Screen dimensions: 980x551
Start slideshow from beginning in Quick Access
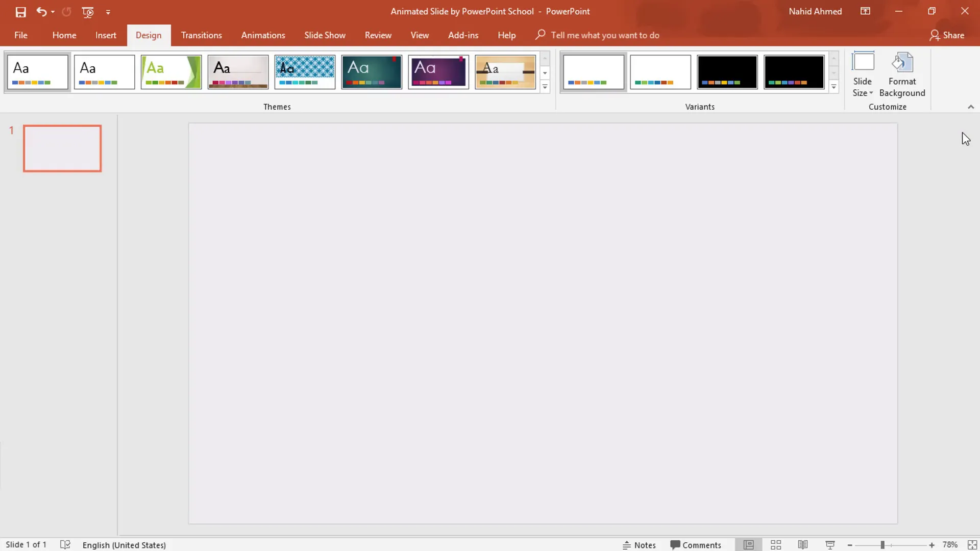(x=88, y=12)
